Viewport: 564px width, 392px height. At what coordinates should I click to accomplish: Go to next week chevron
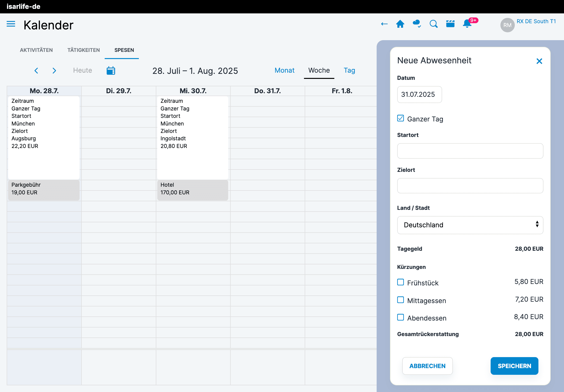pyautogui.click(x=54, y=71)
